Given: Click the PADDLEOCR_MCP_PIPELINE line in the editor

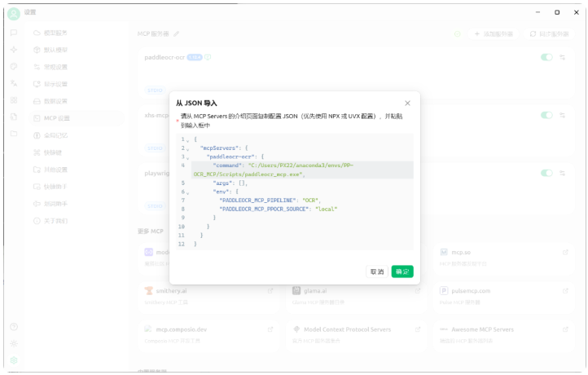Looking at the screenshot, I should (x=302, y=200).
